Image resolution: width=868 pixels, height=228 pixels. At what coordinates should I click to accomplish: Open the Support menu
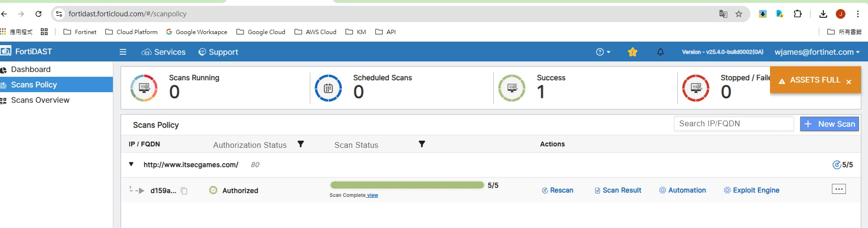(218, 52)
